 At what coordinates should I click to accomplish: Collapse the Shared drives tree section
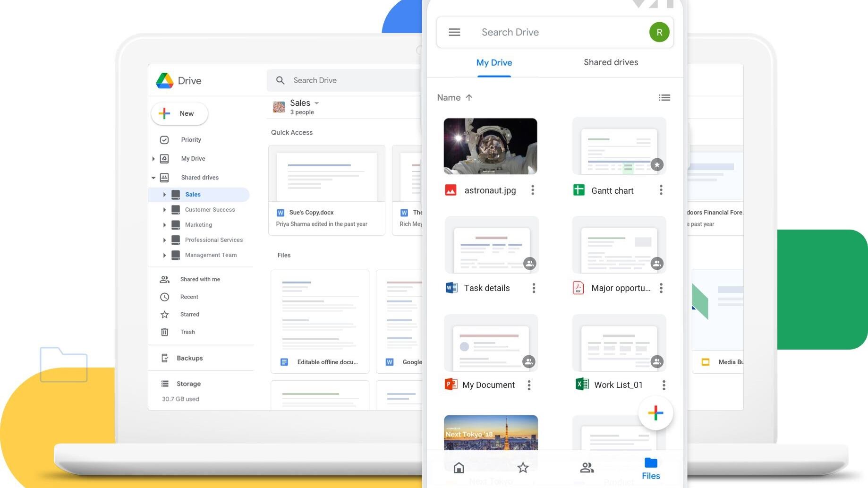pos(153,178)
